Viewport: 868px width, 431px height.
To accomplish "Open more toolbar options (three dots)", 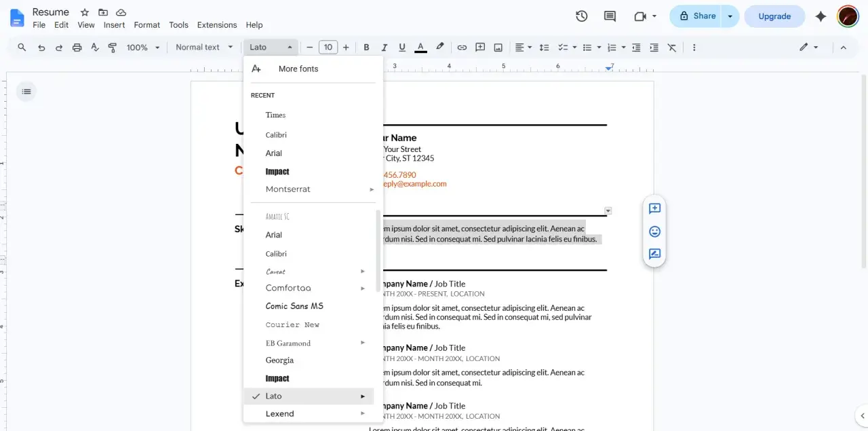I will coord(694,48).
